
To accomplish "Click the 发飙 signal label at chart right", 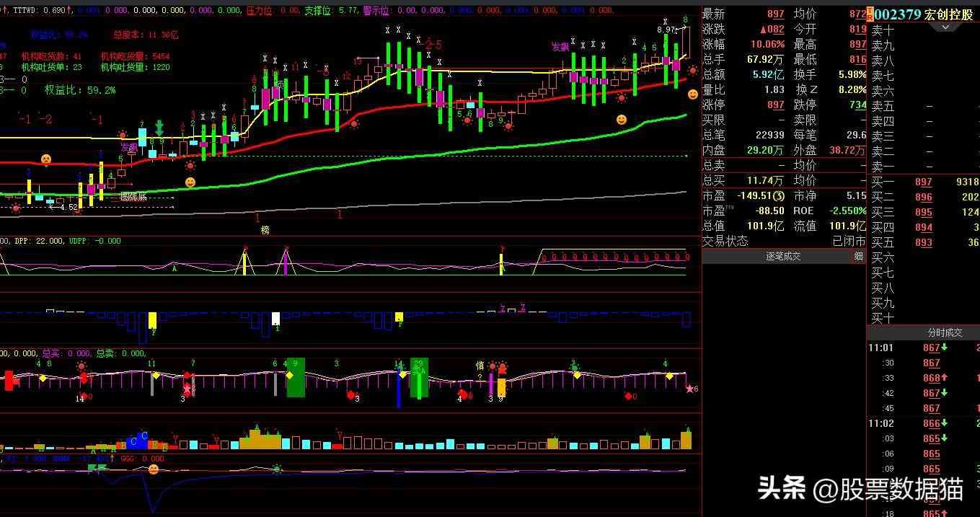I will tap(560, 48).
